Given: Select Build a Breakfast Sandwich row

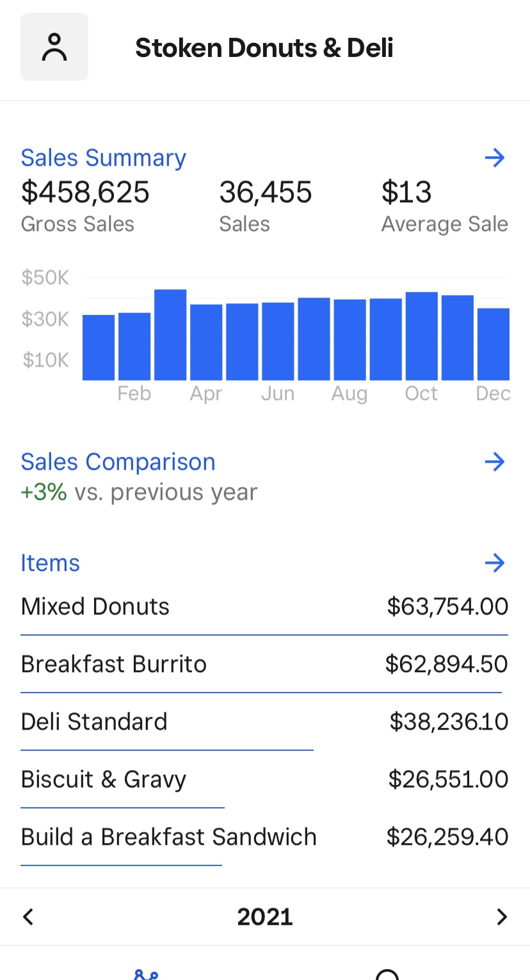Looking at the screenshot, I should coord(264,837).
